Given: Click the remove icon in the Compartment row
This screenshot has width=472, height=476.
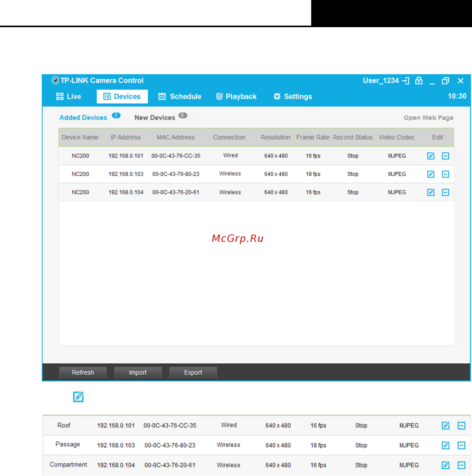Looking at the screenshot, I should pos(462,465).
